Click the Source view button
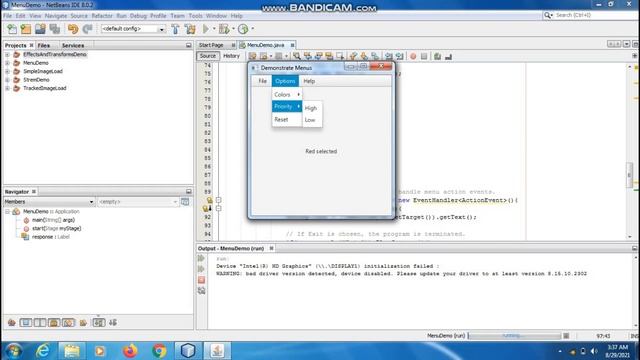This screenshot has height=360, width=640. (208, 56)
